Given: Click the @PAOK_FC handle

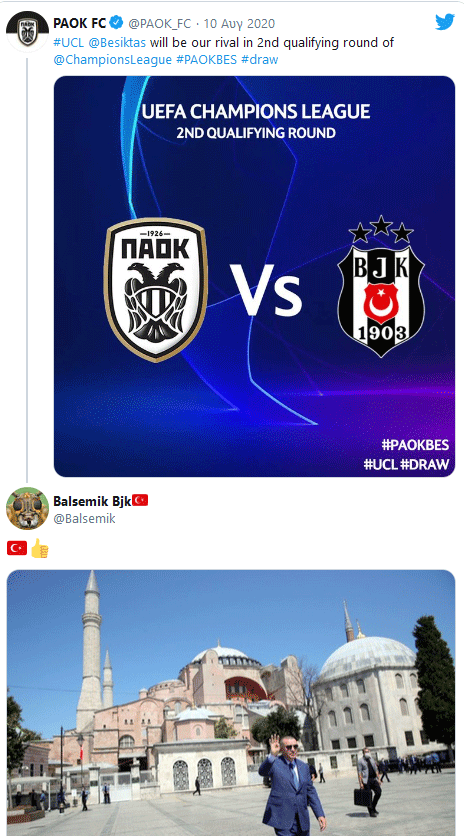Looking at the screenshot, I should 159,23.
